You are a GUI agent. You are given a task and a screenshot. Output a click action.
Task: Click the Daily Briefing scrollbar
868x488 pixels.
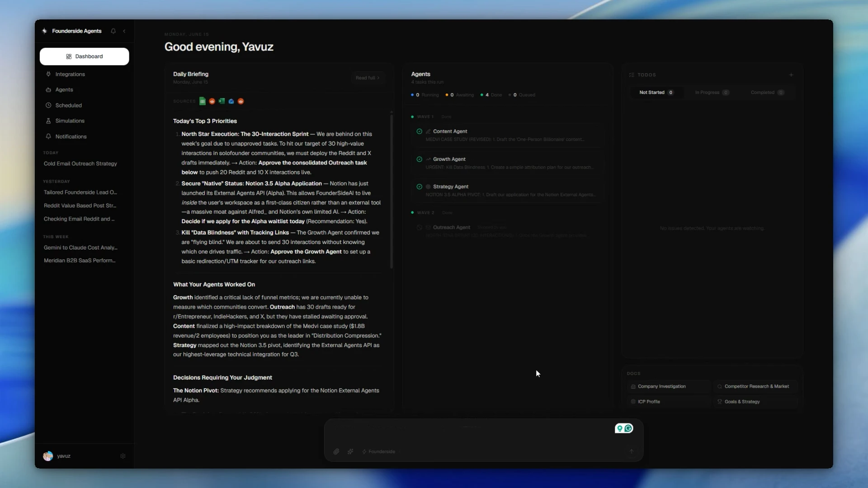tap(392, 191)
